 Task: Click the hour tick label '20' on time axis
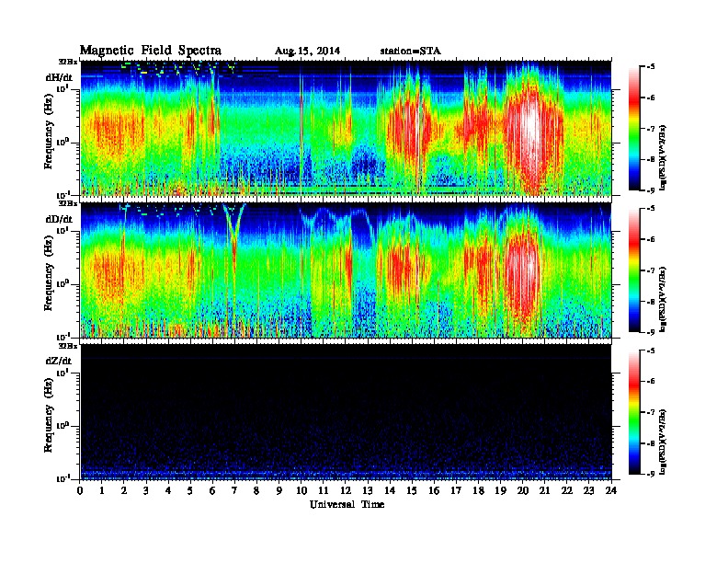(x=523, y=491)
